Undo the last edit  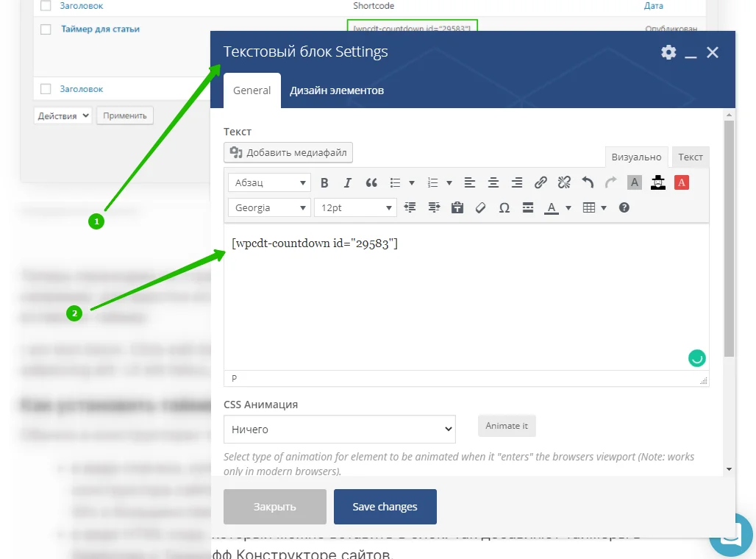click(x=588, y=183)
